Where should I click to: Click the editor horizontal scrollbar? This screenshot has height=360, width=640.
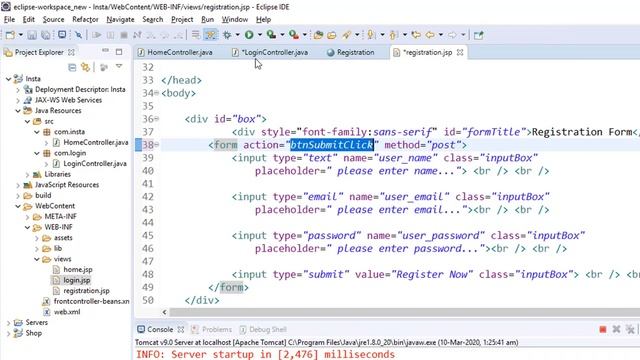click(404, 312)
